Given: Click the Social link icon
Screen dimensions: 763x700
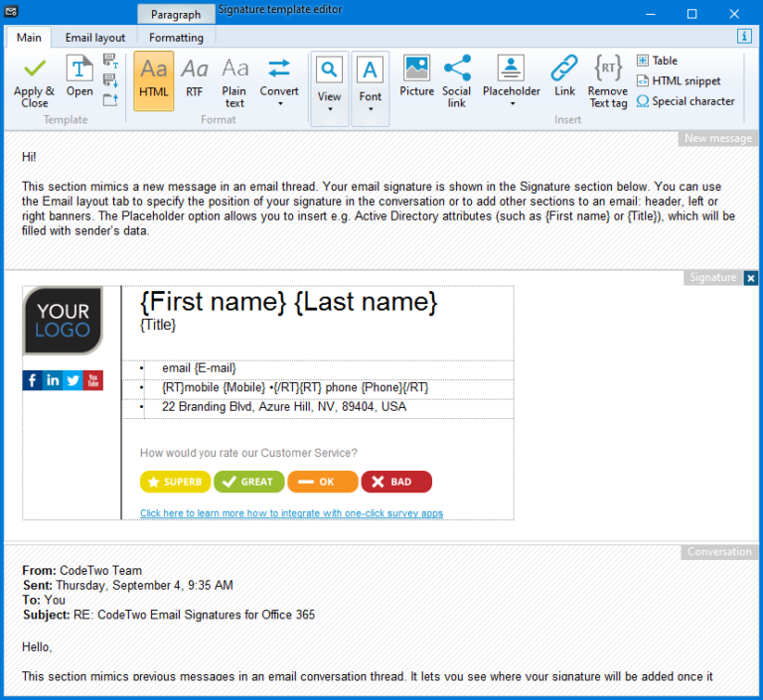Looking at the screenshot, I should pyautogui.click(x=457, y=70).
